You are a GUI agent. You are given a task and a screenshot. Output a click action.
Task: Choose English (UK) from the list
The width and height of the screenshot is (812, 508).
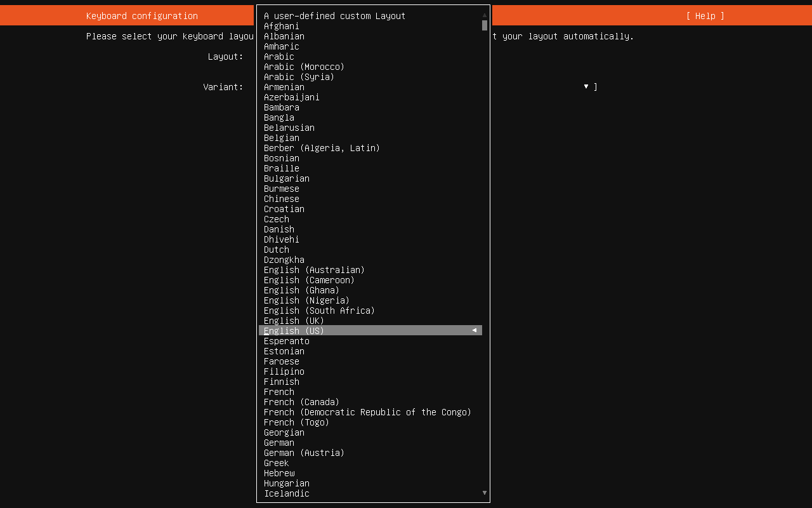click(294, 321)
